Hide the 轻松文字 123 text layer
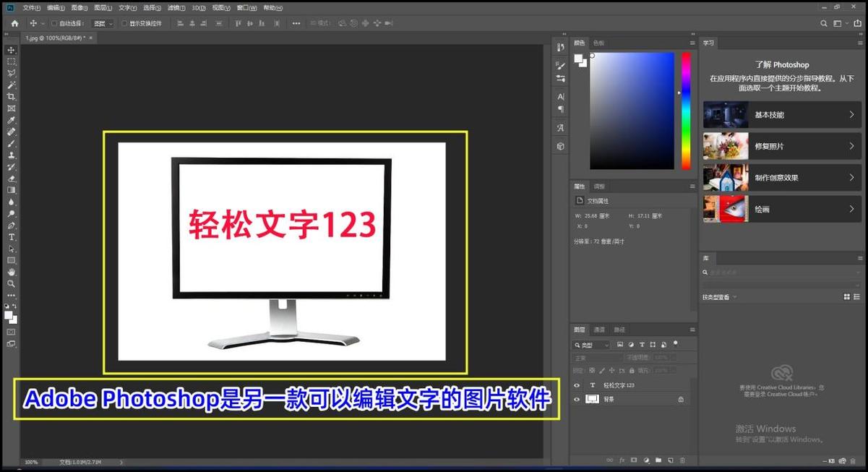Image resolution: width=868 pixels, height=472 pixels. [577, 385]
